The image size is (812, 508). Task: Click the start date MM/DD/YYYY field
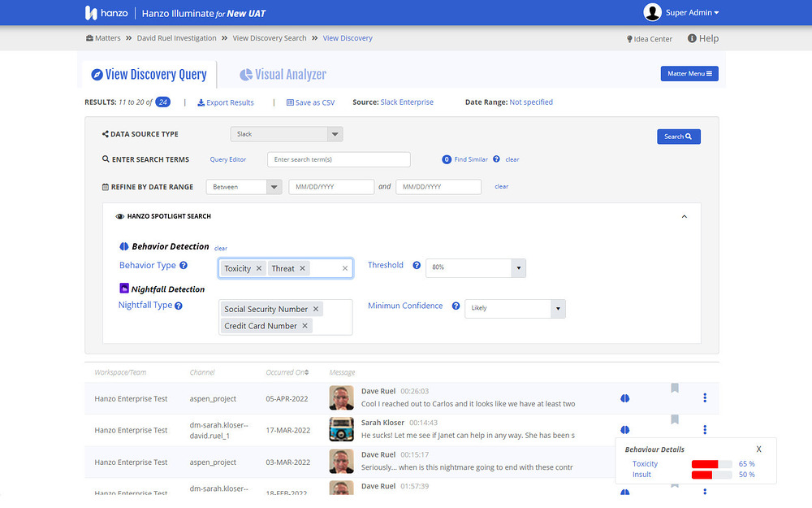[x=331, y=187]
